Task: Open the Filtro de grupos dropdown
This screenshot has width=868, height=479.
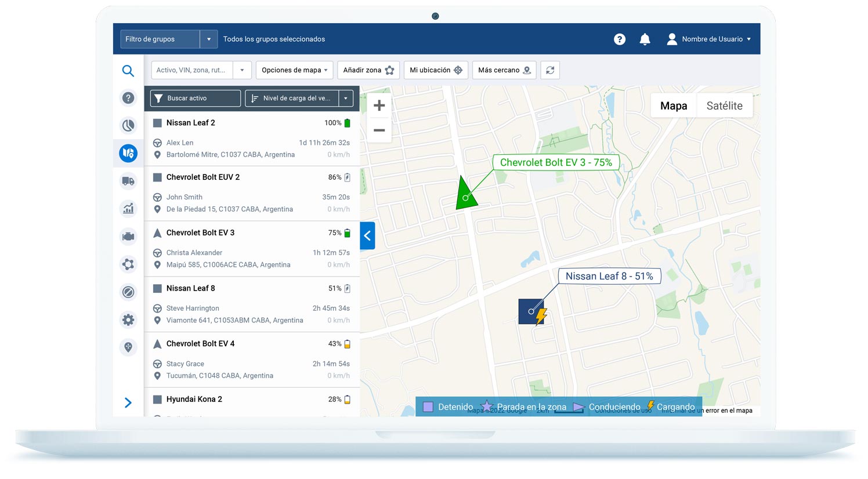Action: tap(169, 39)
